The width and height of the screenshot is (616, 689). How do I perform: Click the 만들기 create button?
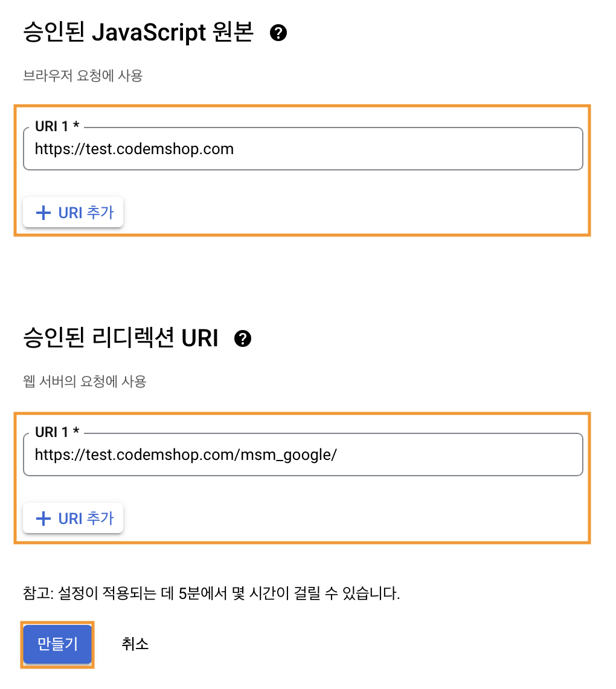pyautogui.click(x=57, y=644)
